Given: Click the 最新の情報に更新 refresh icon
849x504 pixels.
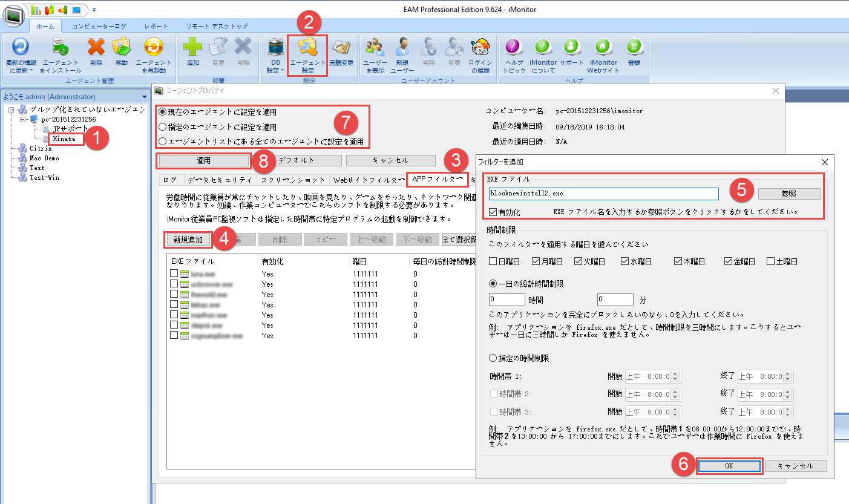Looking at the screenshot, I should coord(21,48).
